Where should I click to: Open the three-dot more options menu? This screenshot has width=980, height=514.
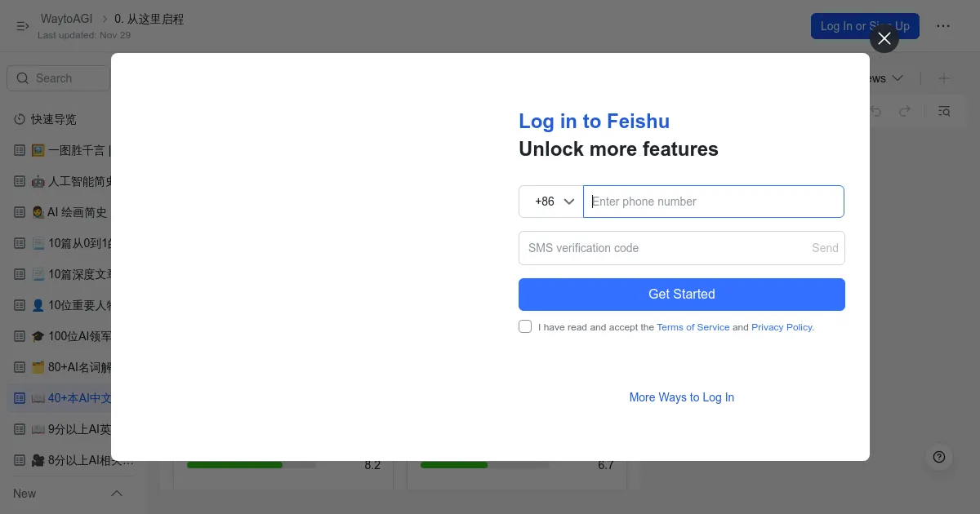click(x=943, y=26)
